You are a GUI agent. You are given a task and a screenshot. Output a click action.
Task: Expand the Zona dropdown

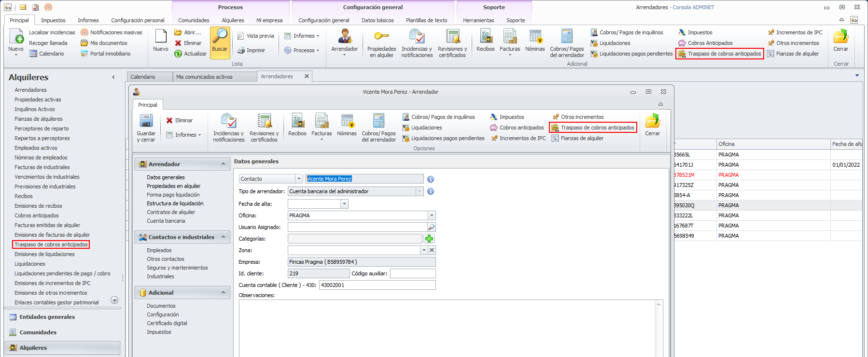(424, 250)
